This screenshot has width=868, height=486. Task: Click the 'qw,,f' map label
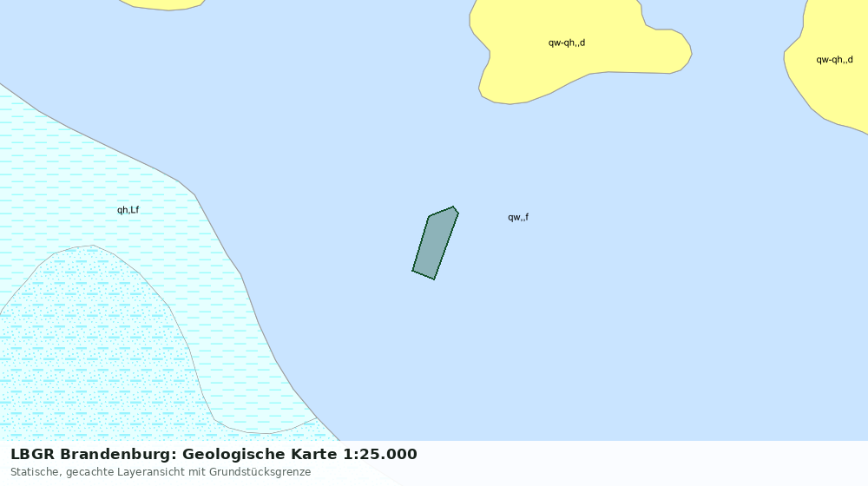click(518, 217)
